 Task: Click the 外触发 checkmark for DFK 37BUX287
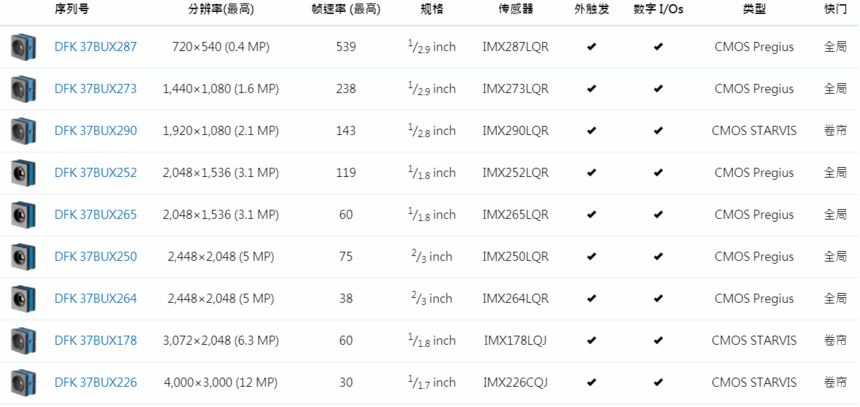point(592,47)
